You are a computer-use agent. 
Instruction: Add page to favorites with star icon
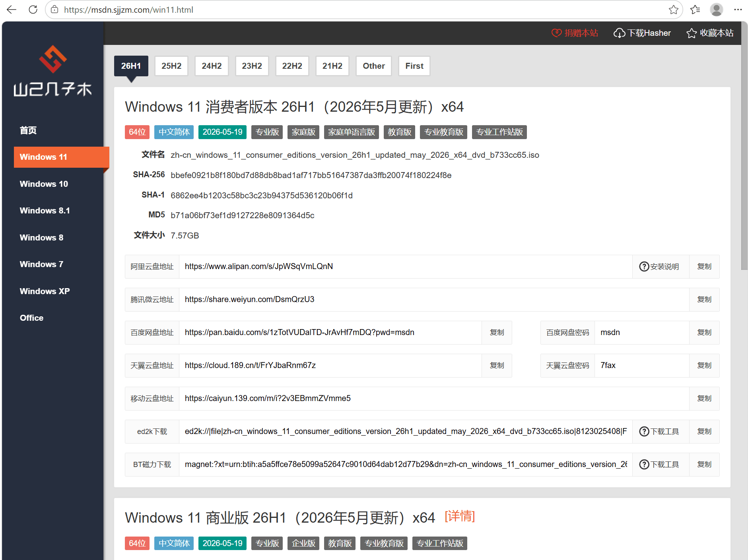pos(673,10)
